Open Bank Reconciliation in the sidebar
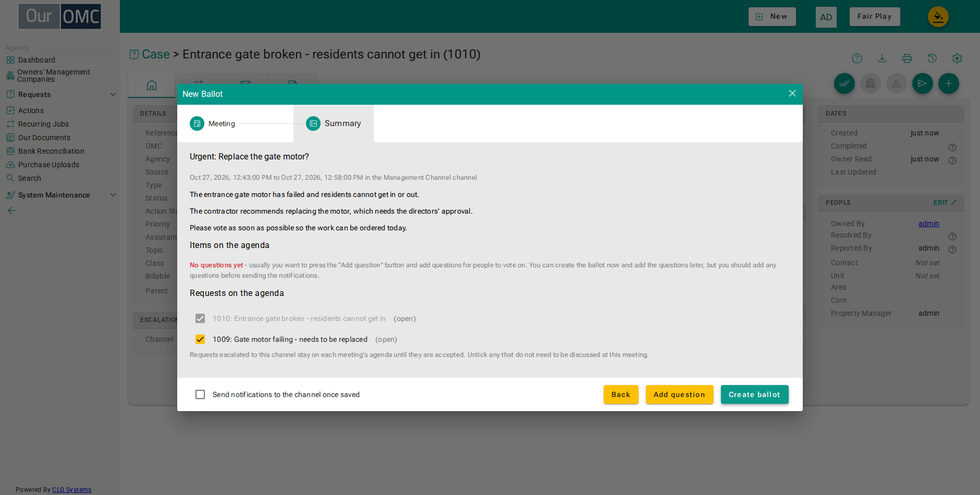 51,151
